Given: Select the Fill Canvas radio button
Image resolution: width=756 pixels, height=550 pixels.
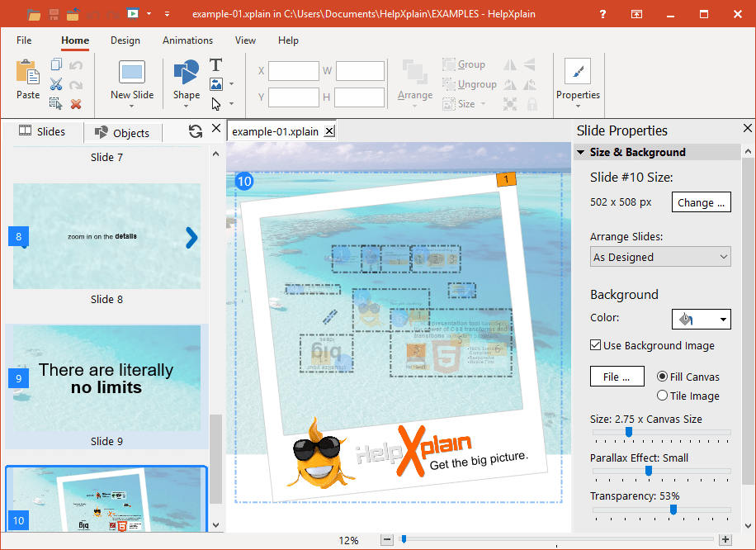Looking at the screenshot, I should (663, 377).
